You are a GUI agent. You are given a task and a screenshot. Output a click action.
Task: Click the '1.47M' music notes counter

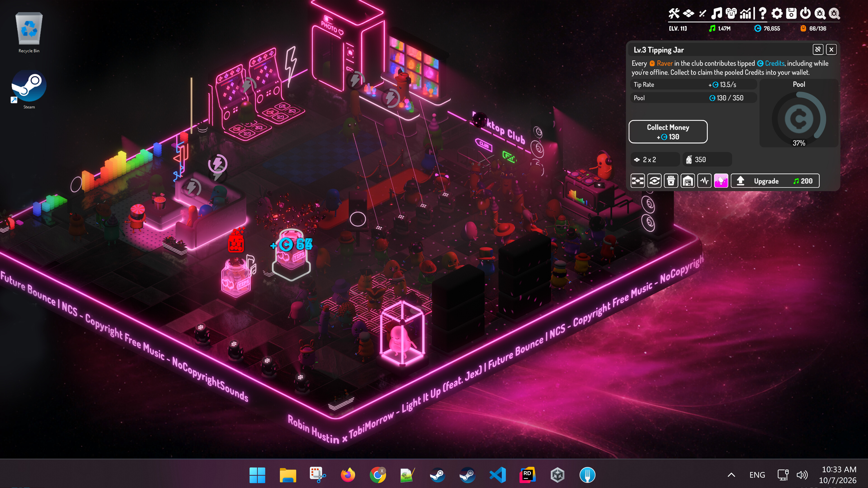click(720, 29)
